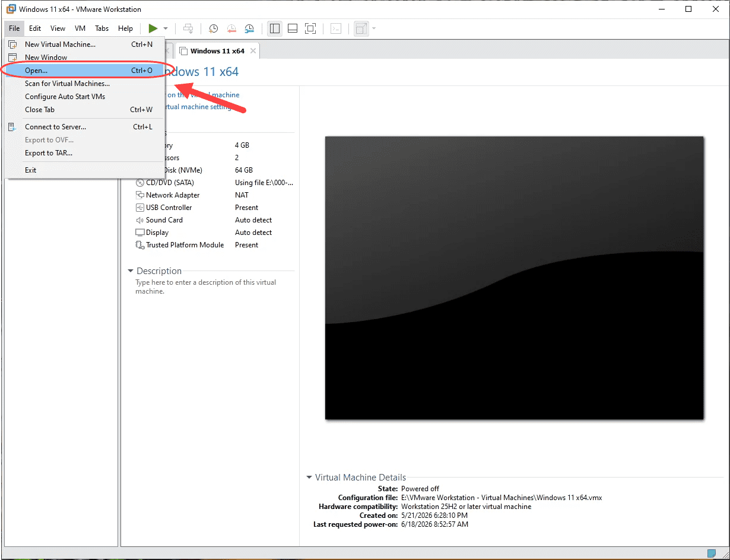Switch to the Windows 11 x64 tab
Image resolution: width=730 pixels, height=560 pixels.
click(217, 51)
